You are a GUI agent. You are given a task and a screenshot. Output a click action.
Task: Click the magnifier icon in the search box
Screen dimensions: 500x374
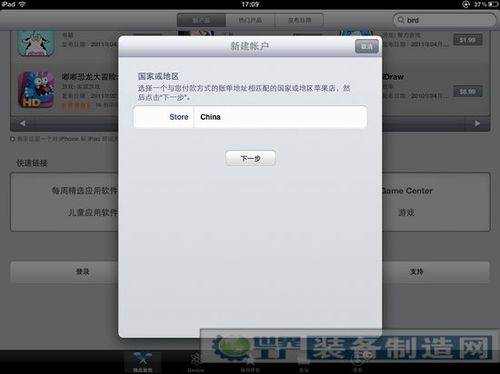[400, 20]
